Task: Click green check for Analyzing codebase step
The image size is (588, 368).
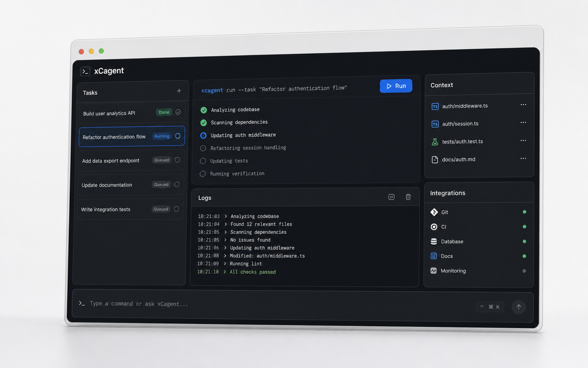Action: [x=204, y=110]
